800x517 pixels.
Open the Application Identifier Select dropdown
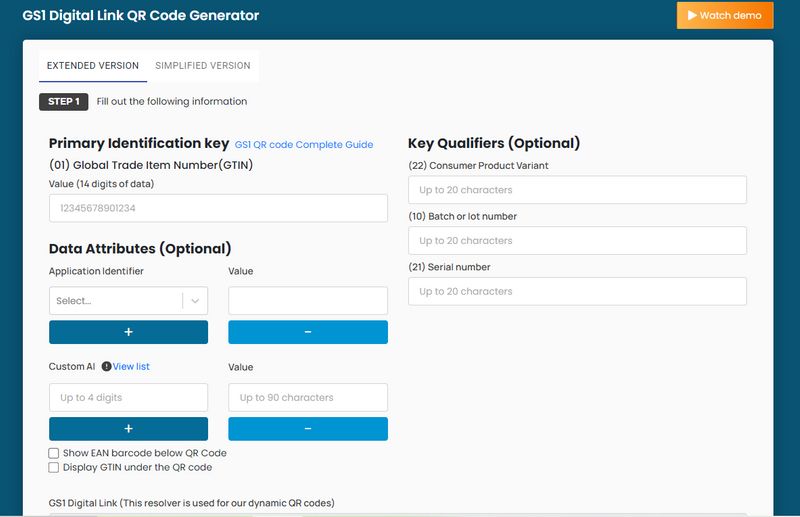pos(128,301)
